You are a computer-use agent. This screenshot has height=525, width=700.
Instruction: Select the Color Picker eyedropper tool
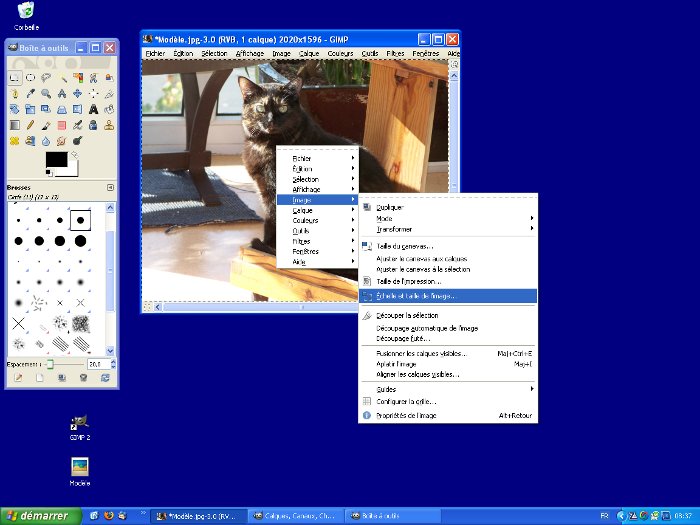point(30,94)
